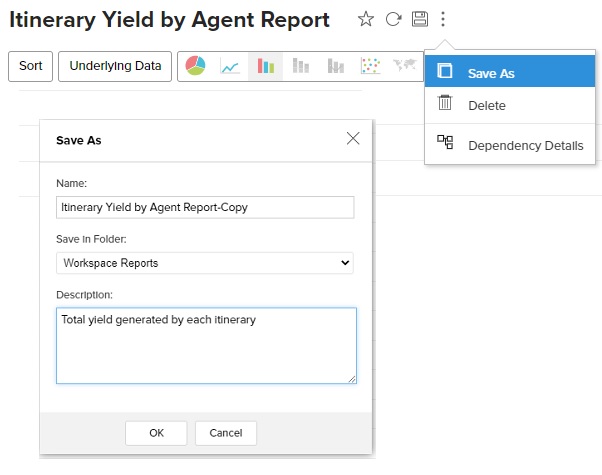The height and width of the screenshot is (475, 602).
Task: Select the pie chart type icon
Action: 195,66
